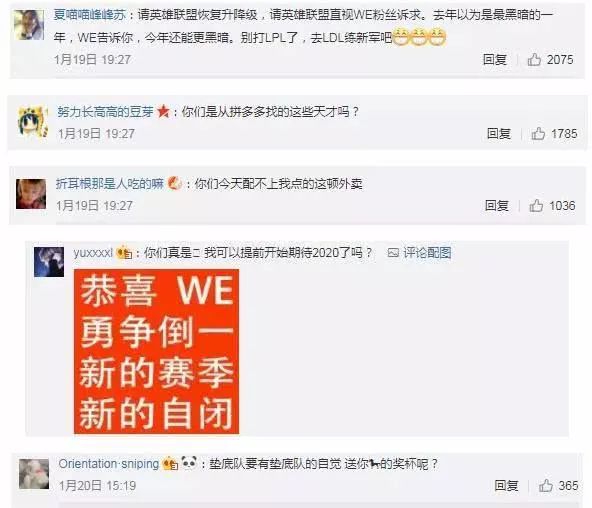Viewport: 592px width, 508px height.
Task: Reply to the 1月19日 comment by 夏喵喵峰峰苏
Action: (x=495, y=60)
